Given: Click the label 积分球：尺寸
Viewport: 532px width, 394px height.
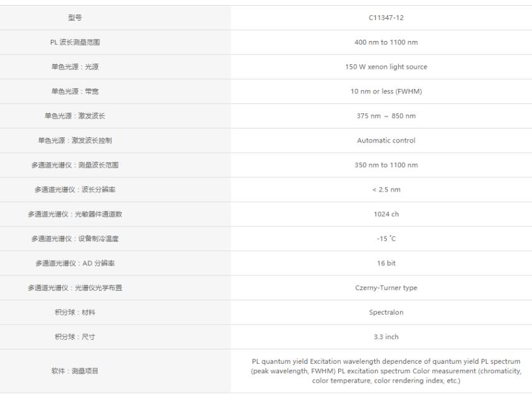Looking at the screenshot, I should pyautogui.click(x=75, y=337).
